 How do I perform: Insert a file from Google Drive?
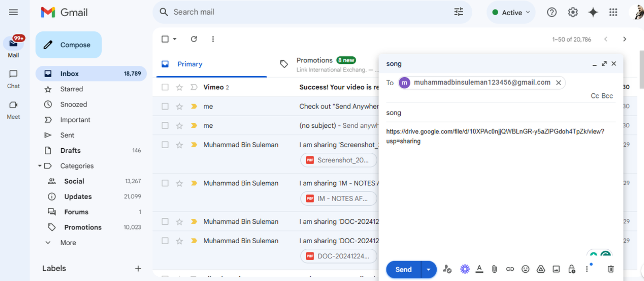[x=541, y=269]
